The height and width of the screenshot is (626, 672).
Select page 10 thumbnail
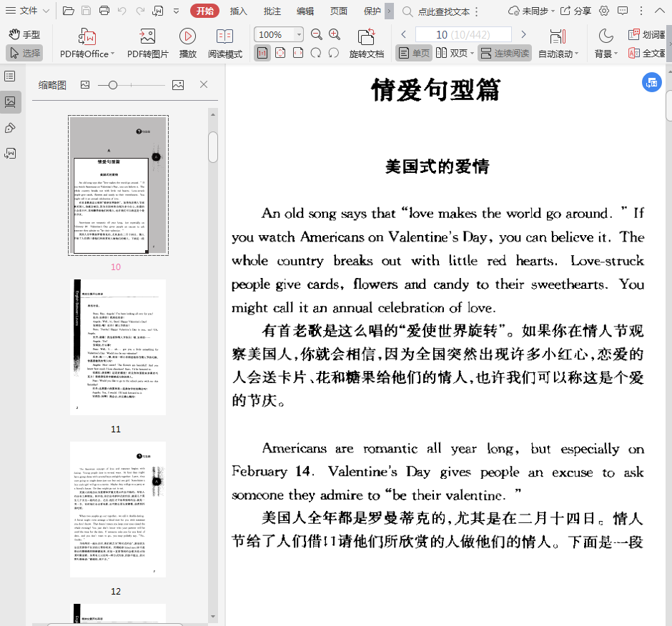click(x=118, y=185)
